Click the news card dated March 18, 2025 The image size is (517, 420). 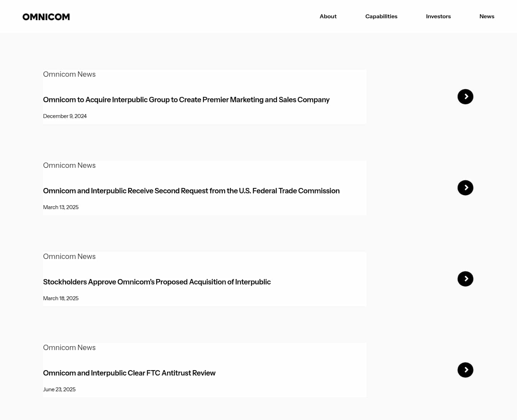205,279
